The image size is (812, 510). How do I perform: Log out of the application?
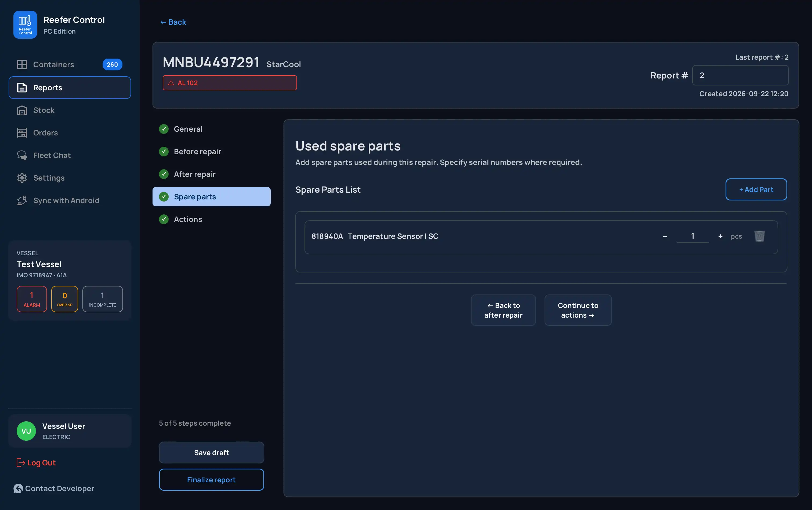(36, 463)
